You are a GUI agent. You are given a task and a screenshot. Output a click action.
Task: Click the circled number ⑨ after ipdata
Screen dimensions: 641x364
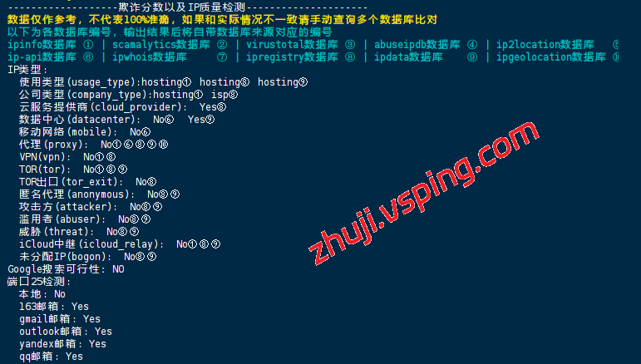click(472, 57)
